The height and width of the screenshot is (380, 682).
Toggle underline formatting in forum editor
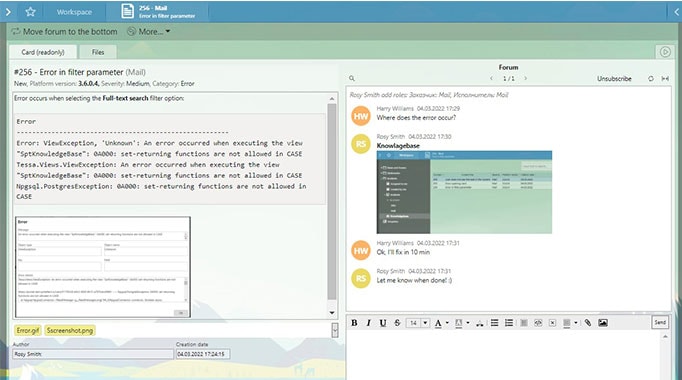pos(383,323)
